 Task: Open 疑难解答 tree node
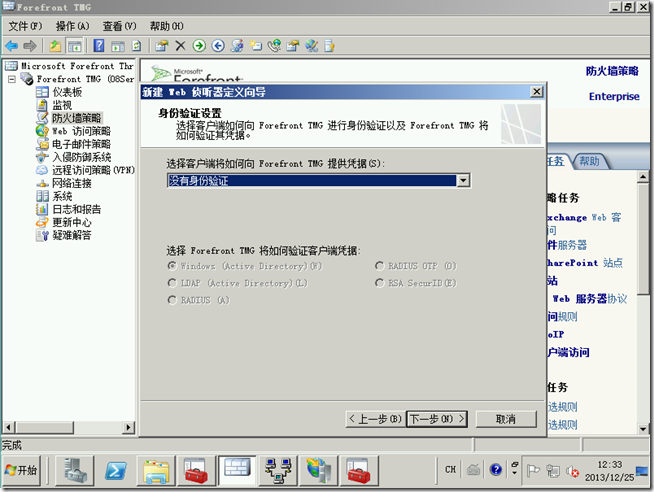tap(71, 235)
